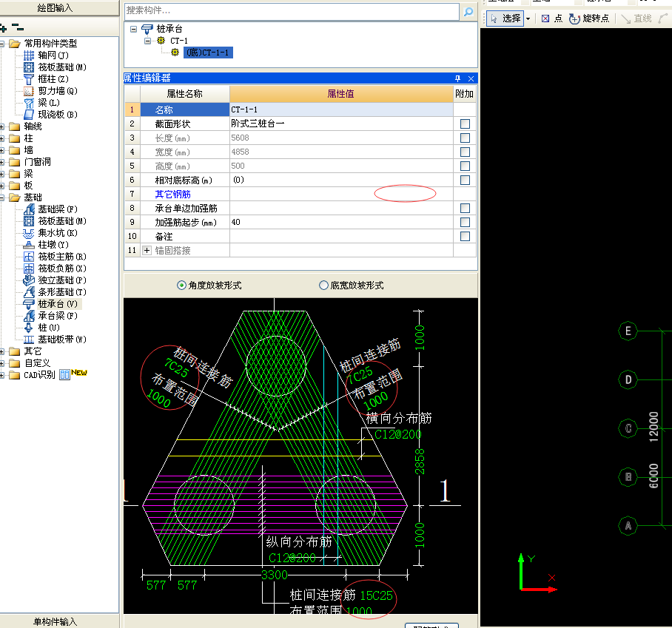Check 附加 box for 长度(mm) row
The image size is (672, 628).
coord(465,138)
